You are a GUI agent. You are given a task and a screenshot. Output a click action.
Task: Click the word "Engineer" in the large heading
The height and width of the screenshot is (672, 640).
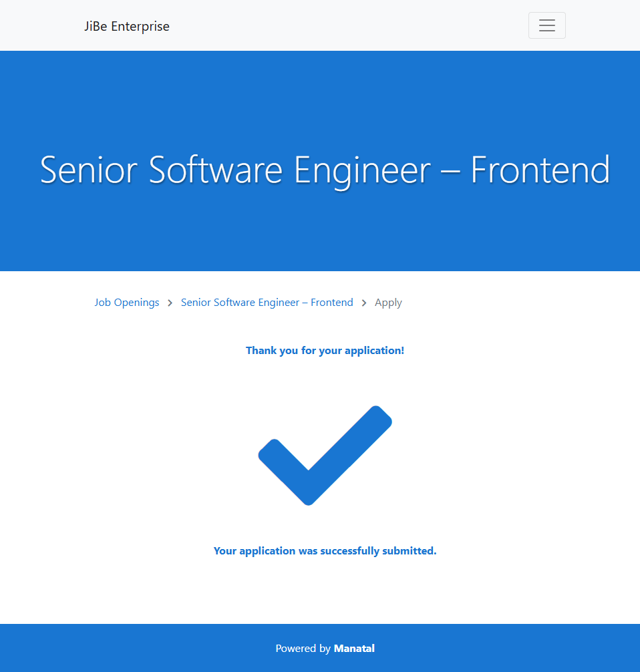pyautogui.click(x=362, y=170)
